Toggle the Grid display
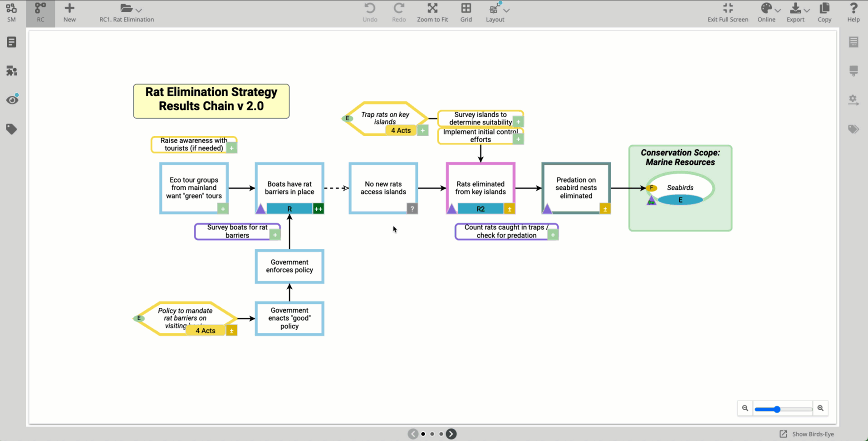 click(466, 9)
